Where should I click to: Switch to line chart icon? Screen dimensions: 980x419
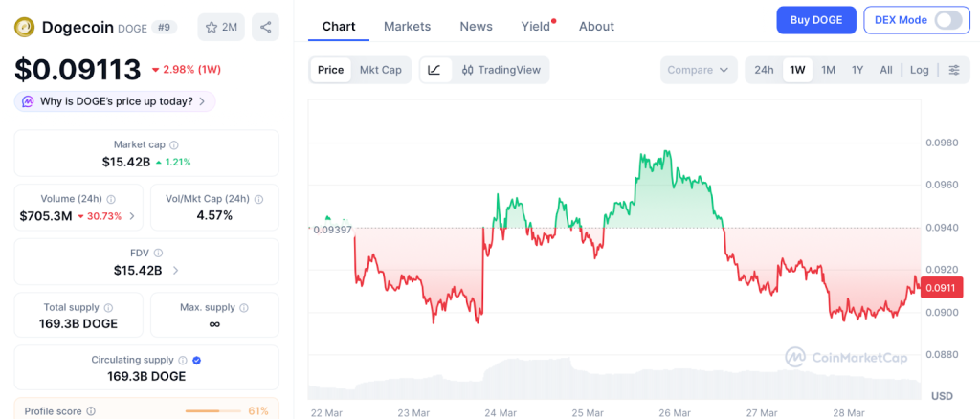pos(434,70)
